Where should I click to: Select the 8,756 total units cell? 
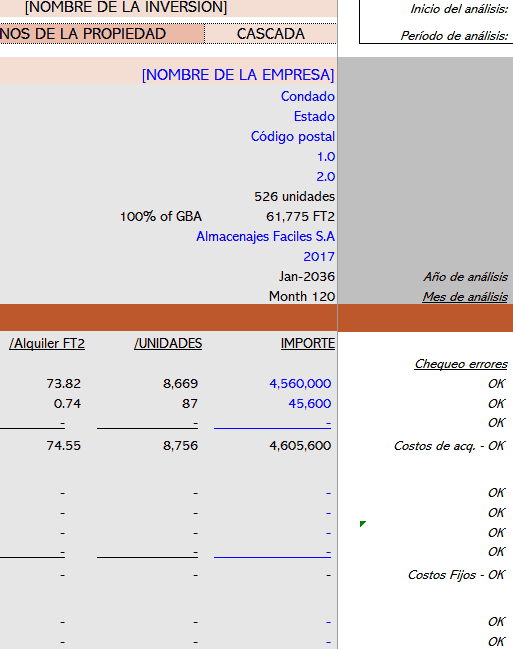point(180,446)
